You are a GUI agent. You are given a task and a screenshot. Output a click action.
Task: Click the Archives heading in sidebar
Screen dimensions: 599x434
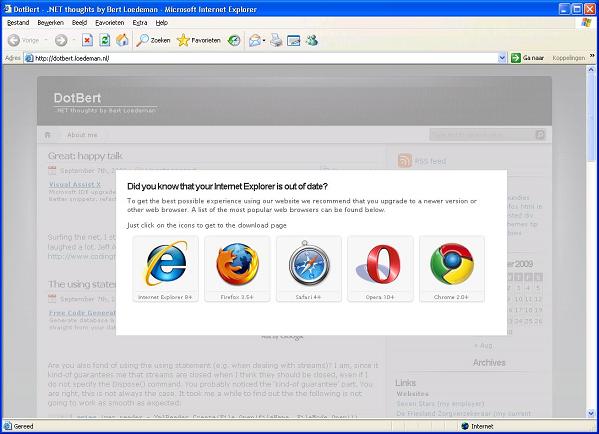coord(489,363)
